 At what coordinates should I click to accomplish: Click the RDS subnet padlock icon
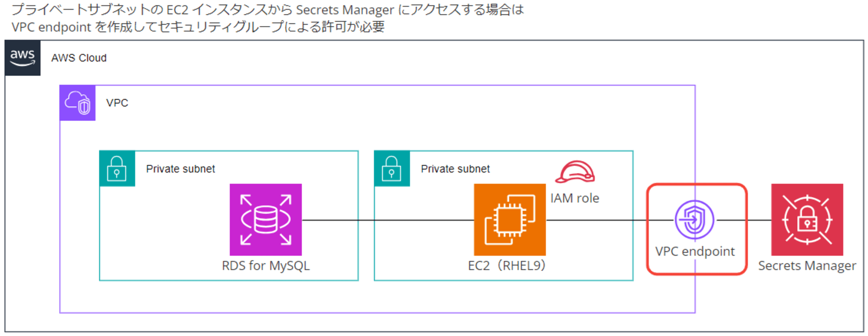pyautogui.click(x=117, y=169)
